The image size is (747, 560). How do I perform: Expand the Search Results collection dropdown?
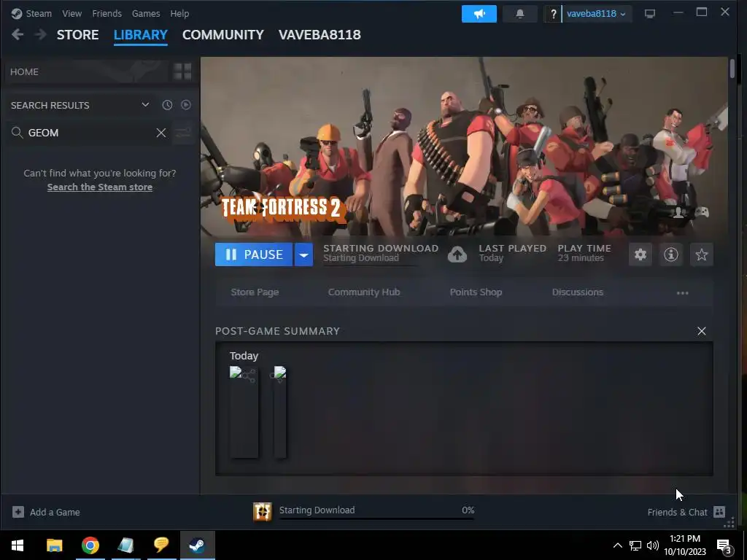point(145,105)
